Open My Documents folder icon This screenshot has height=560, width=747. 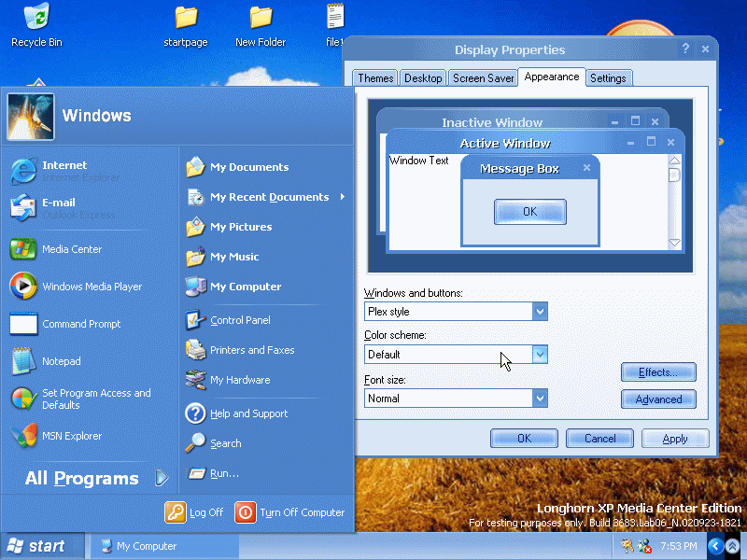coord(195,167)
